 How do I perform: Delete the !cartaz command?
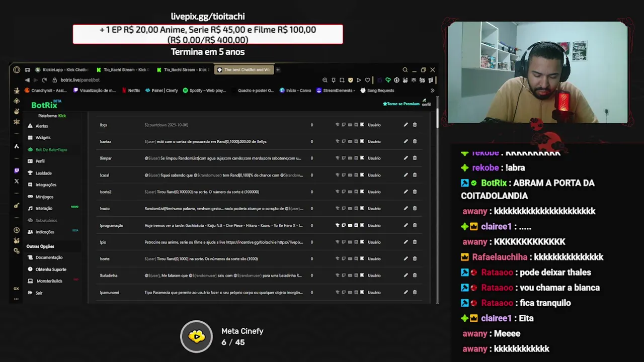[x=415, y=141]
